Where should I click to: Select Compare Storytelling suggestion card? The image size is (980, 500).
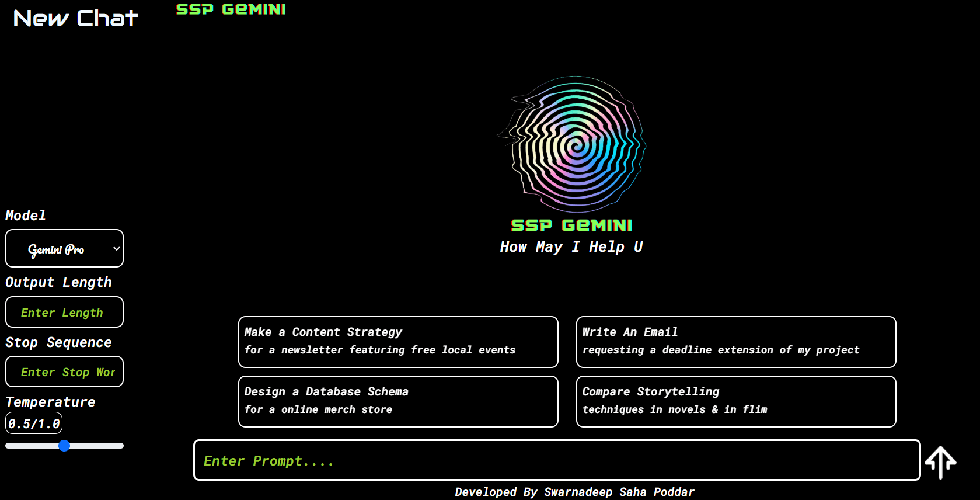pos(736,401)
